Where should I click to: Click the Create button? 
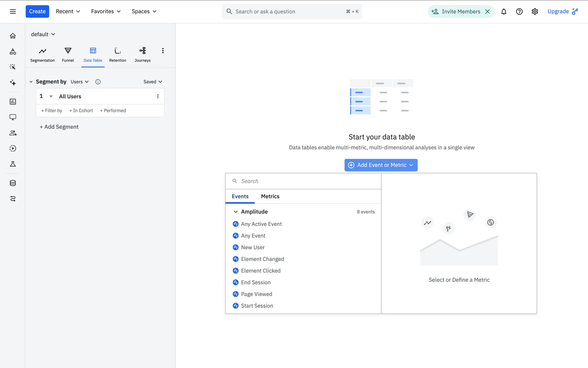tap(37, 11)
